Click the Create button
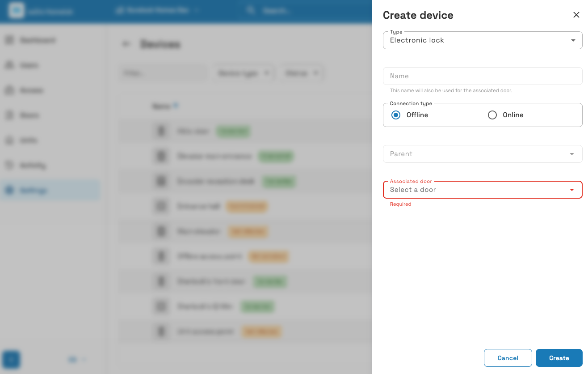 (559, 358)
